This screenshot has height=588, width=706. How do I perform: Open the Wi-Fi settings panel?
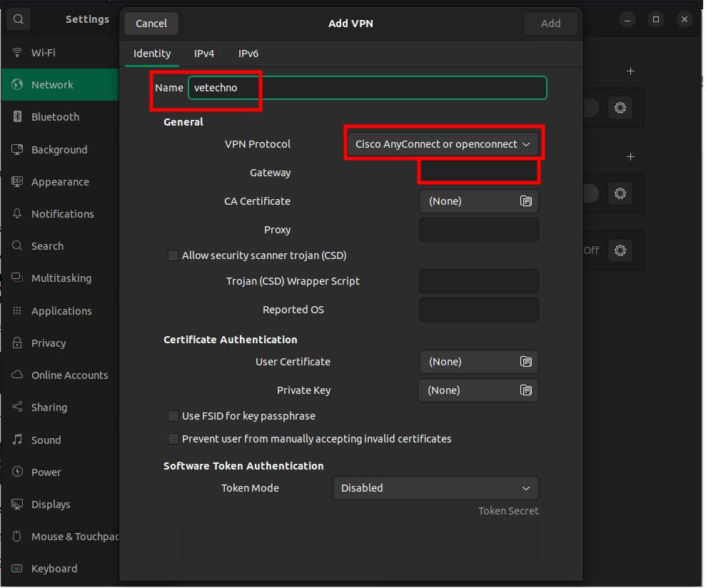(x=43, y=53)
